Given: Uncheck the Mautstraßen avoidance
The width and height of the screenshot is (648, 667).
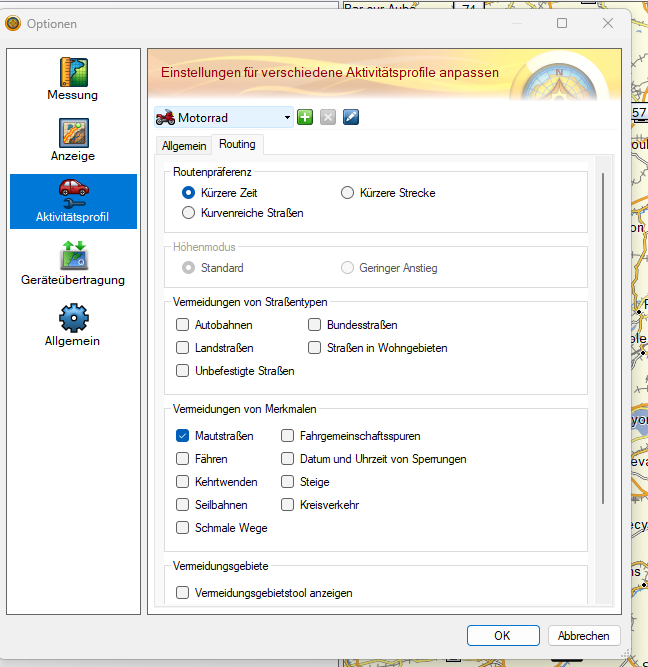Looking at the screenshot, I should 182,436.
